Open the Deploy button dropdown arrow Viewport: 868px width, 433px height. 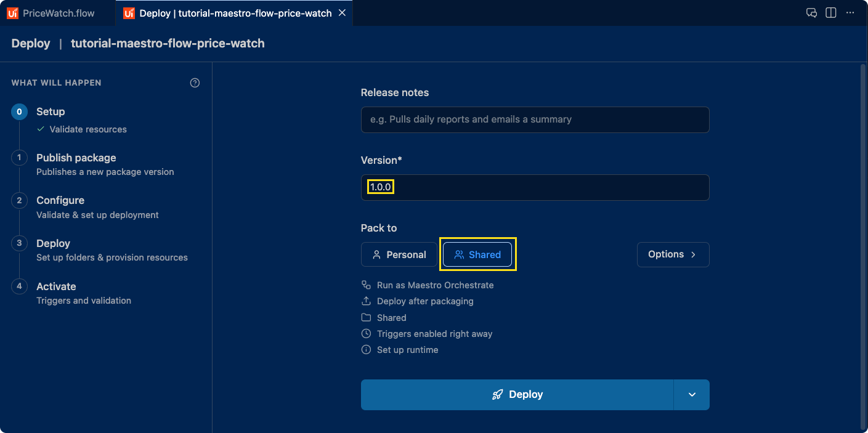(692, 395)
